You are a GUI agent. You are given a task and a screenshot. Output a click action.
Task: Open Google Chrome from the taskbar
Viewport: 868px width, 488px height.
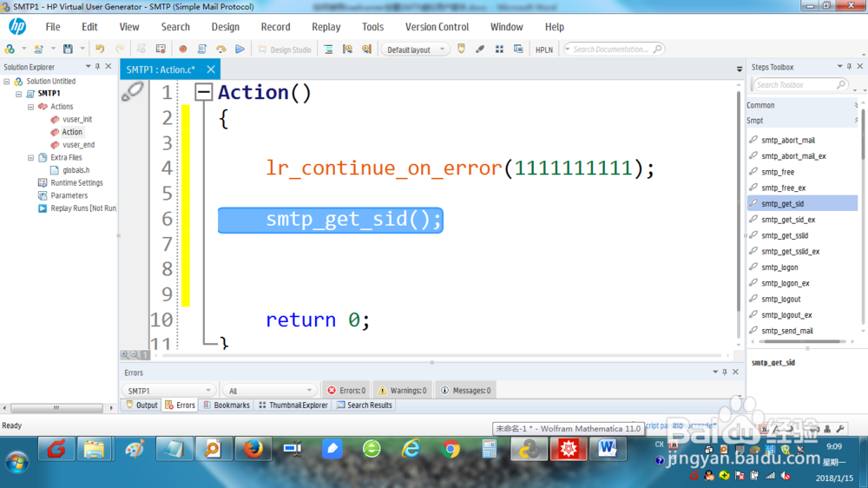point(450,449)
